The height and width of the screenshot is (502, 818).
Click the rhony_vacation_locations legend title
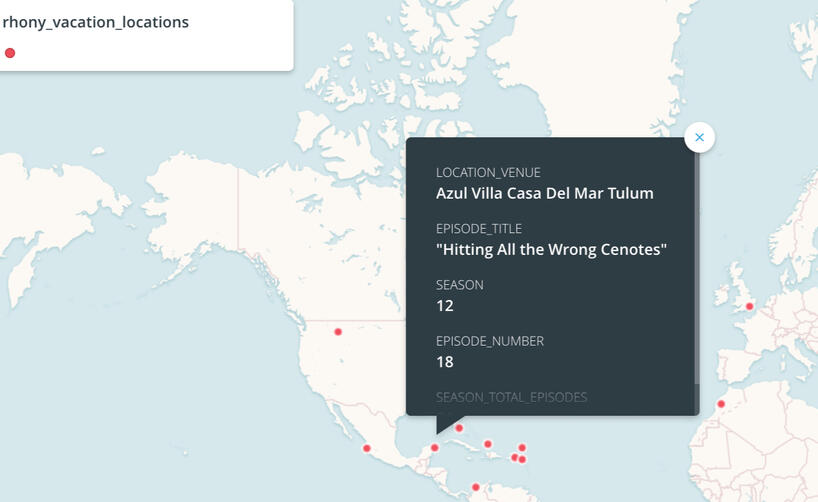pyautogui.click(x=95, y=22)
